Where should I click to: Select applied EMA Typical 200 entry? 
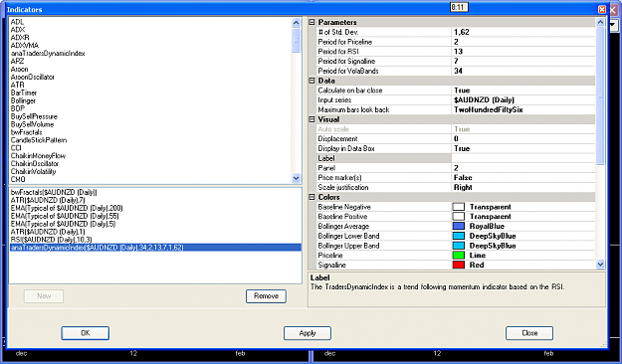(x=67, y=208)
